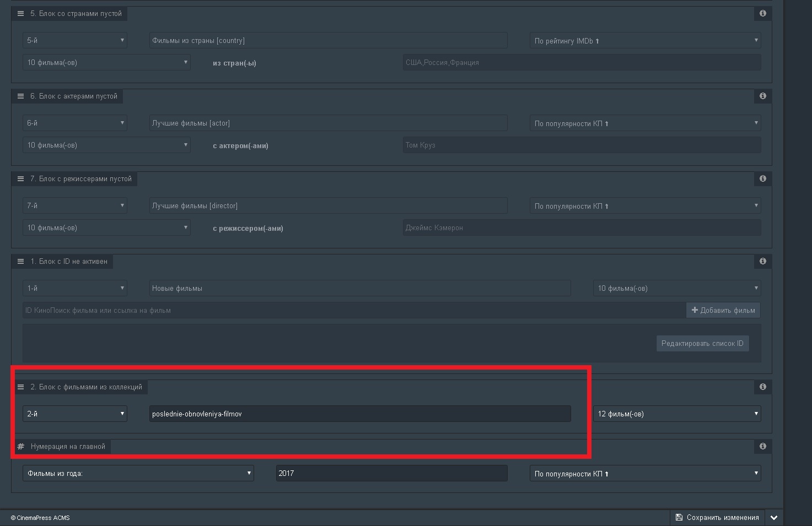Open the 5-й position dropdown
This screenshot has height=526, width=812.
(75, 40)
